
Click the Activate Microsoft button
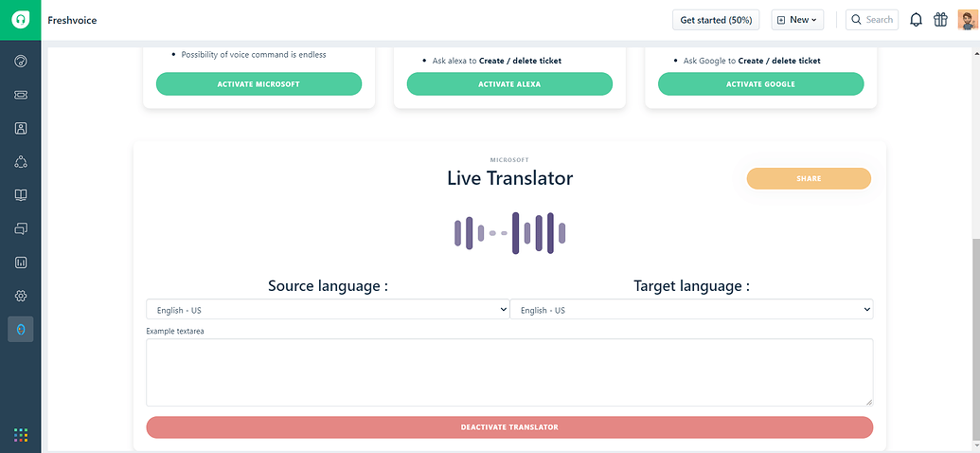258,84
